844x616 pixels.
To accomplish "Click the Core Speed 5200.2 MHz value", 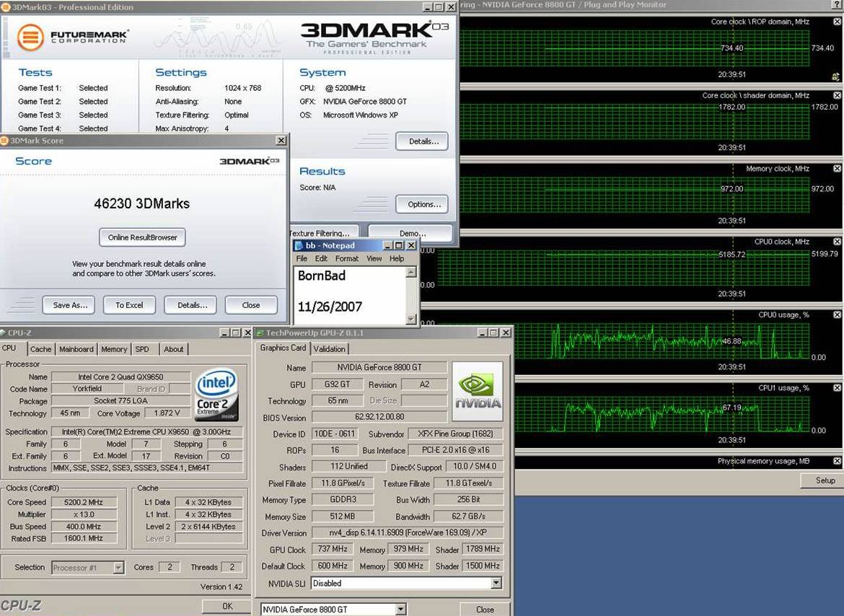I will (83, 502).
